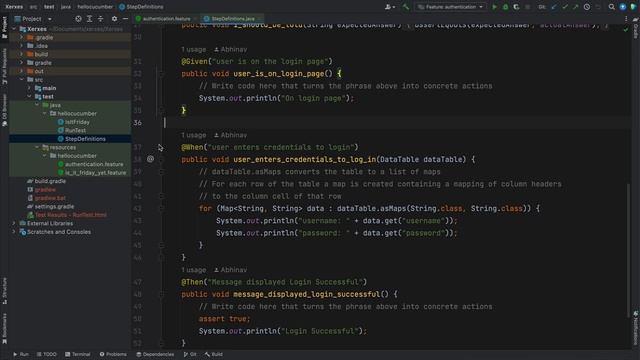640x360 pixels.
Task: Click Abhinav author hint above @Then
Action: (x=231, y=270)
